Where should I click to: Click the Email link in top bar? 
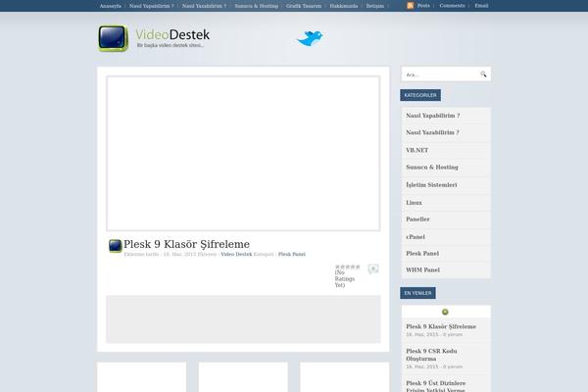pos(481,6)
